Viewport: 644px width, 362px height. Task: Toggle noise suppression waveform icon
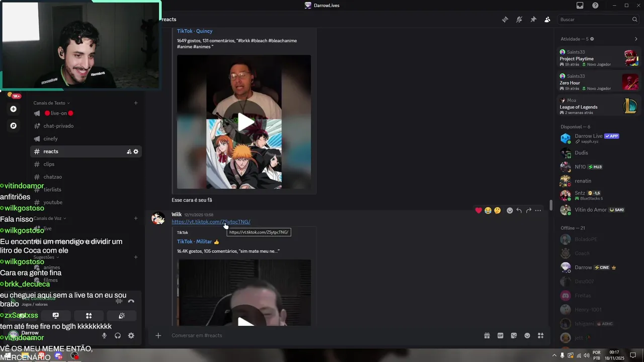[x=119, y=301]
